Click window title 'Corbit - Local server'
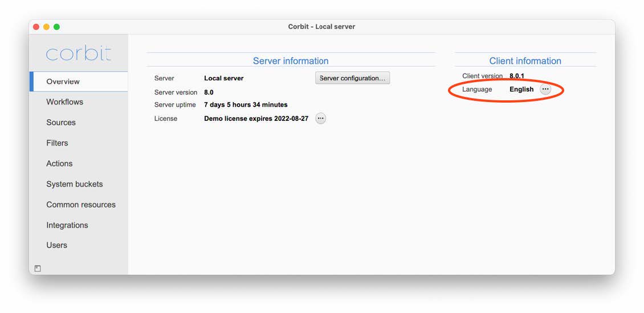The image size is (644, 313). (321, 27)
